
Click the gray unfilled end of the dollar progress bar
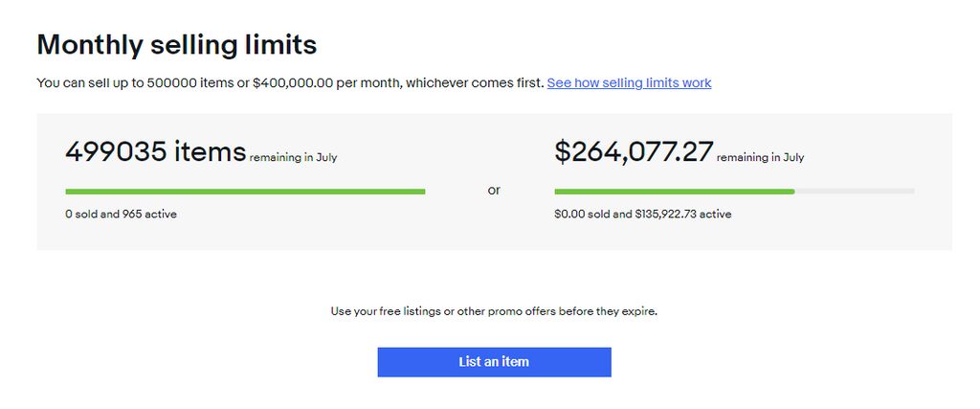855,192
